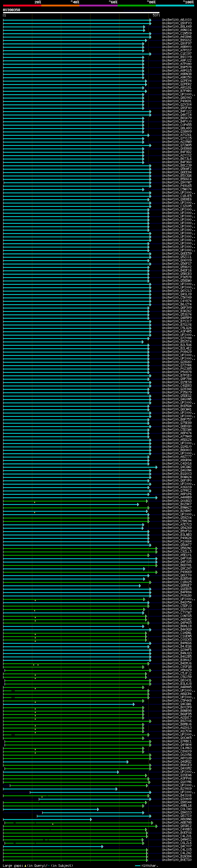Select hit label UniRef100_Q8SRC2
The image size is (197, 868).
click(177, 826)
